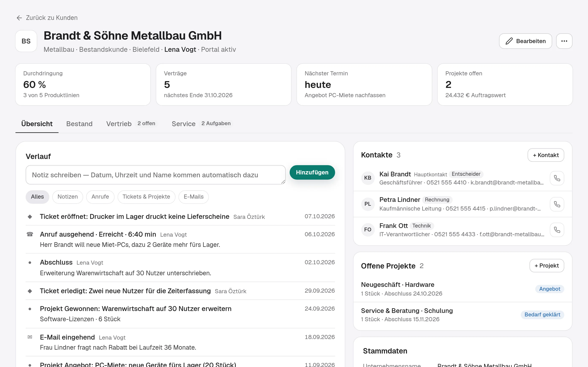Screen dimensions: 588x367
Task: Click the back arrow icon beside Zurück zu Kunden
Action: coord(19,18)
